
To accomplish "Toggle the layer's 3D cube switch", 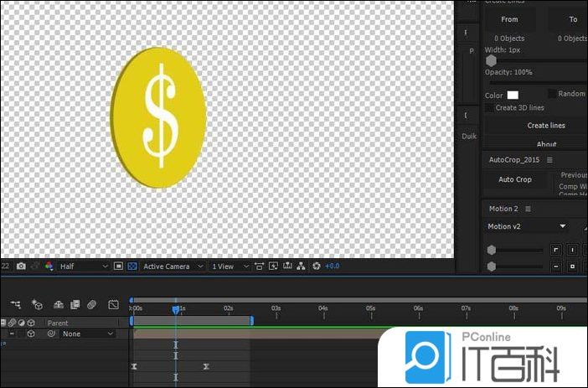I will tap(31, 334).
